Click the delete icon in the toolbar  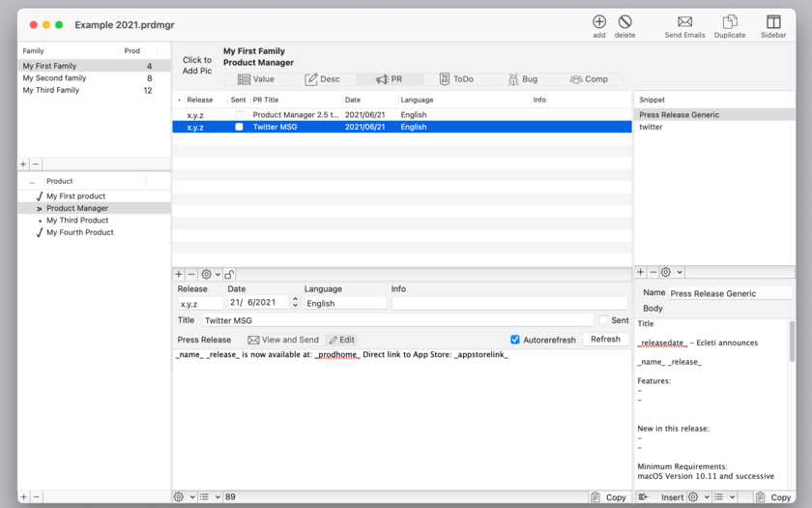click(x=625, y=21)
